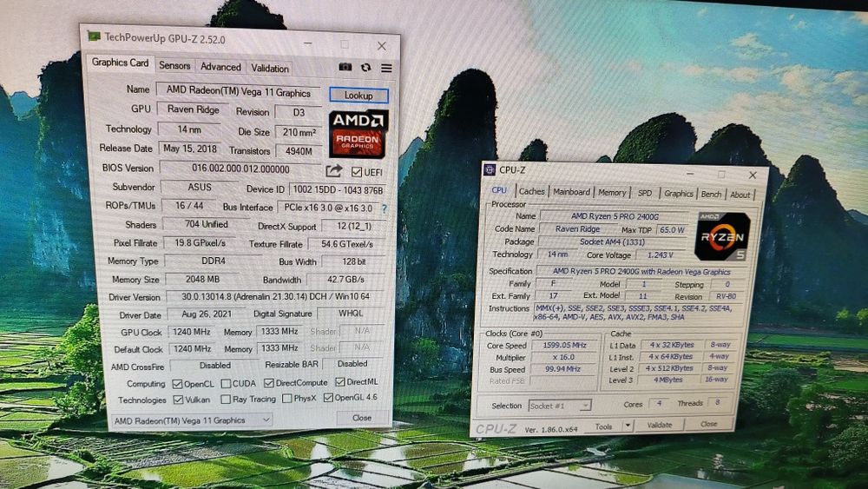
Task: Open the SPD tab in CPU-Z
Action: (x=644, y=193)
